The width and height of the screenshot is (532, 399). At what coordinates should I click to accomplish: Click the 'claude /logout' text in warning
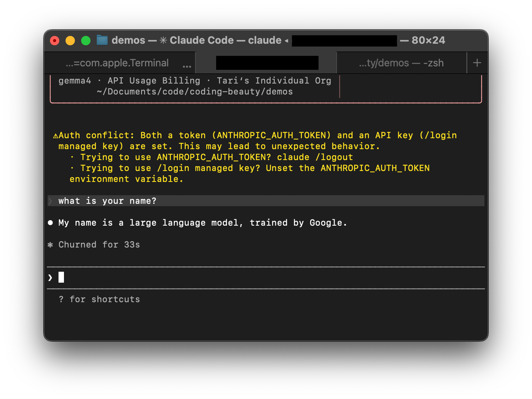[x=315, y=157]
